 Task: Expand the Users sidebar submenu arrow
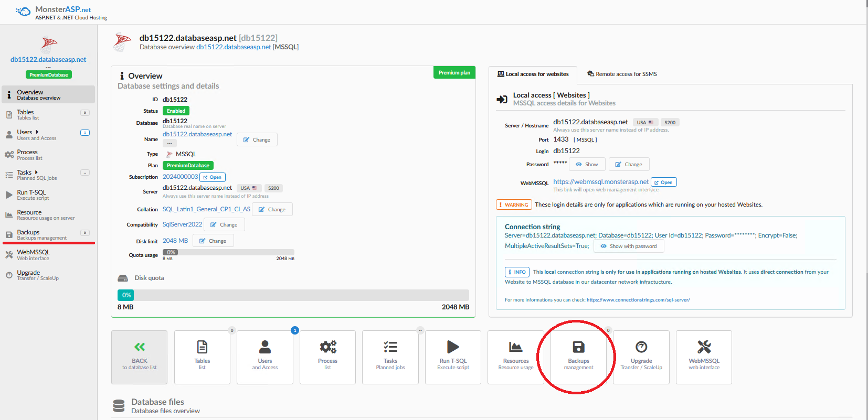pyautogui.click(x=37, y=132)
